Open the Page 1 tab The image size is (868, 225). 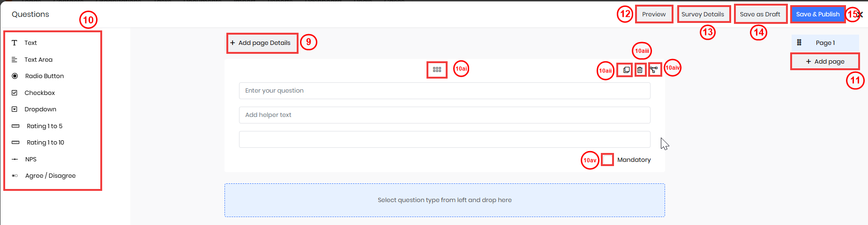(825, 43)
